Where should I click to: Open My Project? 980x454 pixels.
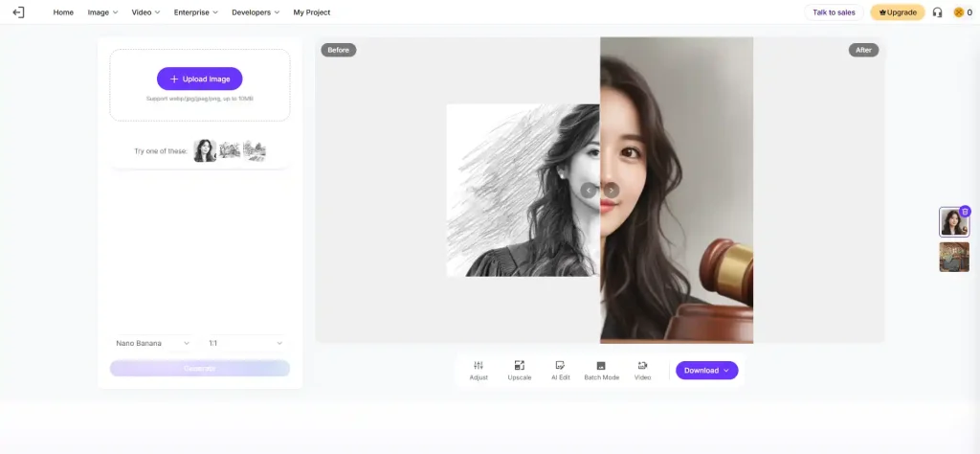(x=312, y=12)
